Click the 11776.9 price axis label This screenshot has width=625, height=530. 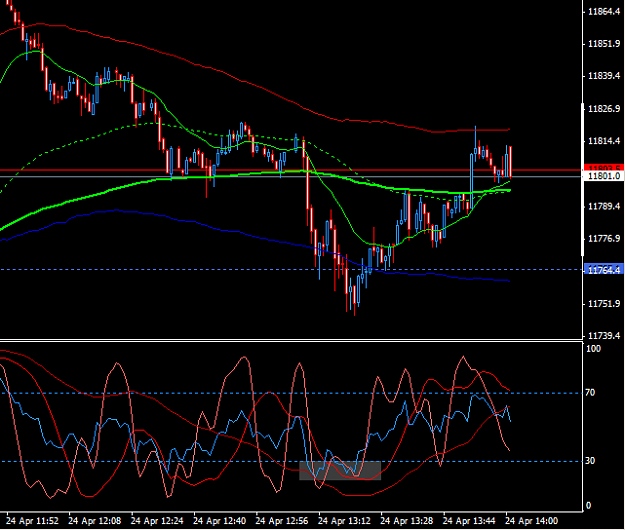point(604,239)
